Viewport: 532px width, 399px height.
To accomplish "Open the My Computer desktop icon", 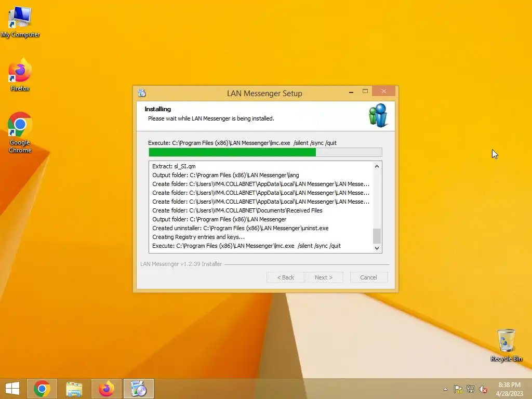I will (x=20, y=22).
